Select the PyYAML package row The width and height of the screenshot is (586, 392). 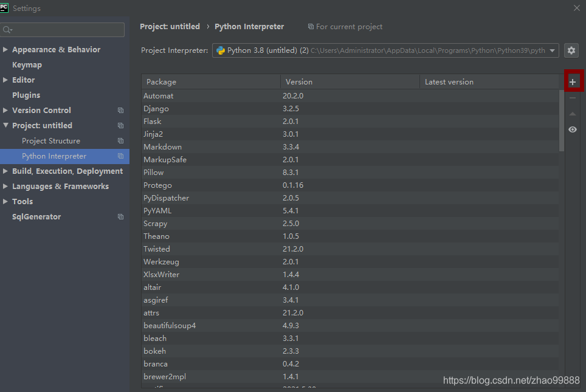click(350, 210)
